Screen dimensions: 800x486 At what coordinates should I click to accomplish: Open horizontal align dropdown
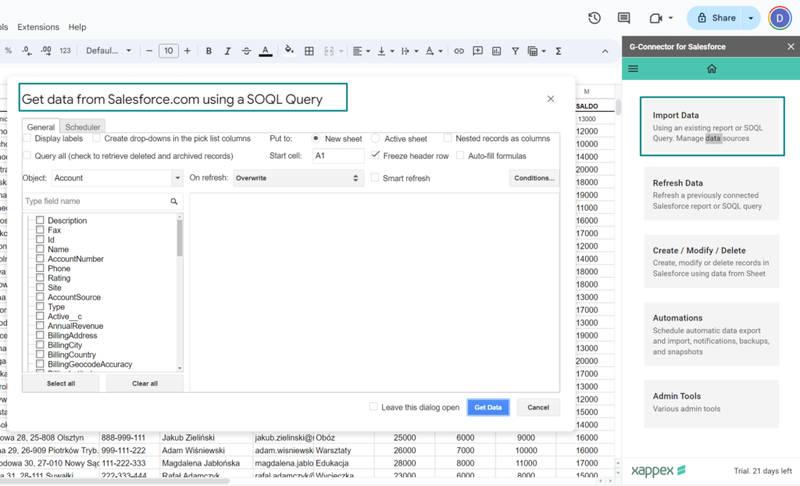click(361, 50)
